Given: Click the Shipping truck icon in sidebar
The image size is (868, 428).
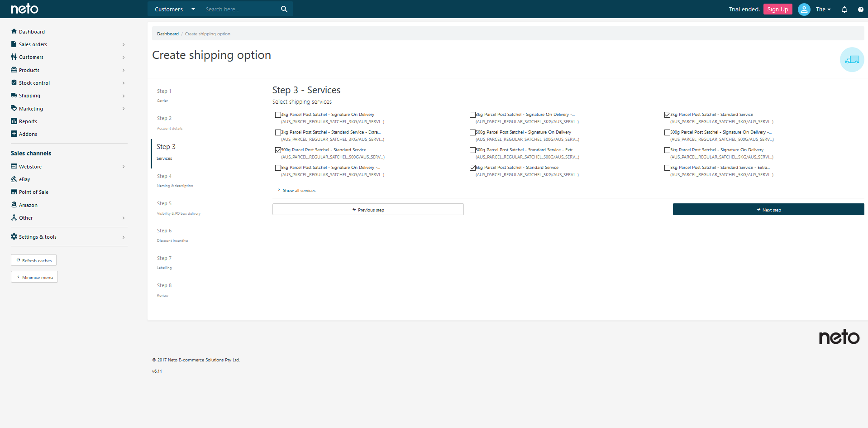Looking at the screenshot, I should [x=14, y=95].
